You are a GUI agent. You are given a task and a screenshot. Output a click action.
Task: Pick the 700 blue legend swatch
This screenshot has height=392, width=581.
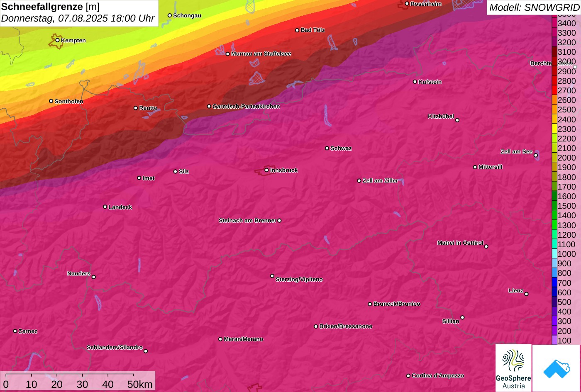click(554, 283)
